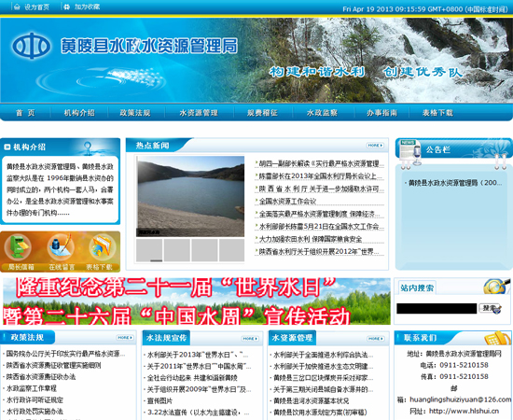Image resolution: width=513 pixels, height=420 pixels.
Task: Open 宣传图片 link in 水法规宣传
Action: click(x=159, y=400)
